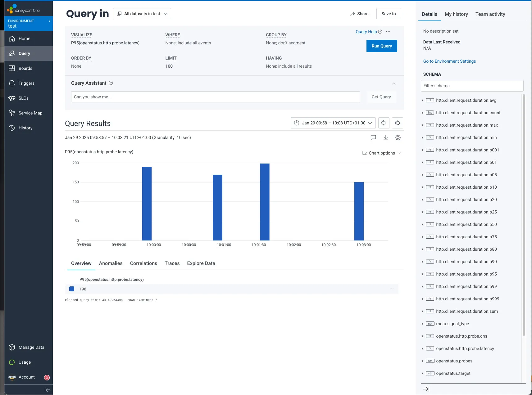Viewport: 532px width, 395px height.
Task: Collapse the Query Assistant panel
Action: tap(393, 83)
